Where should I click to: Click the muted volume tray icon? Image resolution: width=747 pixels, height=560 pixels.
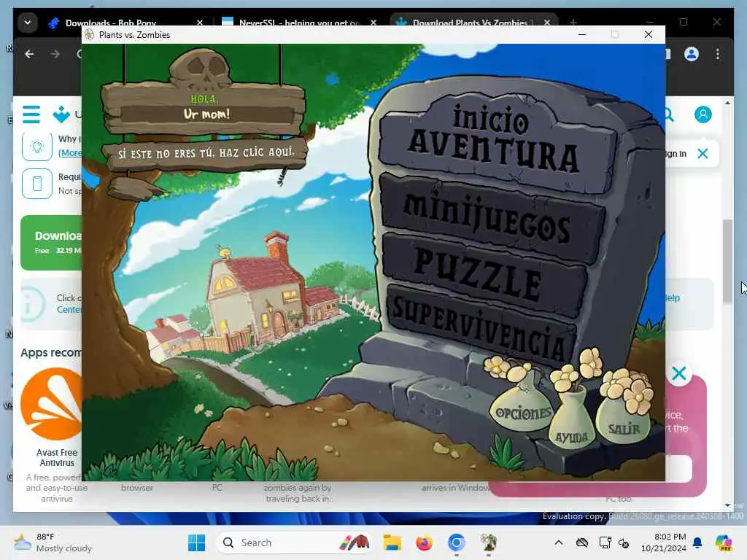[624, 542]
